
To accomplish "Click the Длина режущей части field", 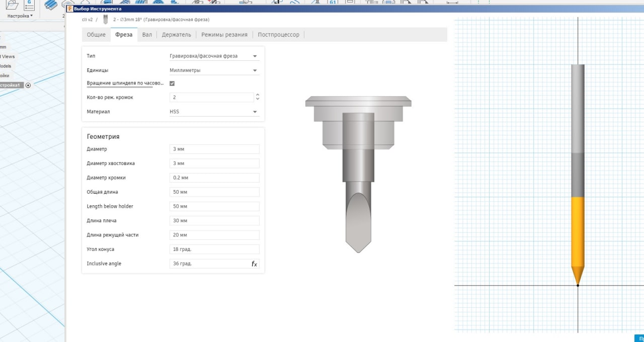I will coord(214,235).
